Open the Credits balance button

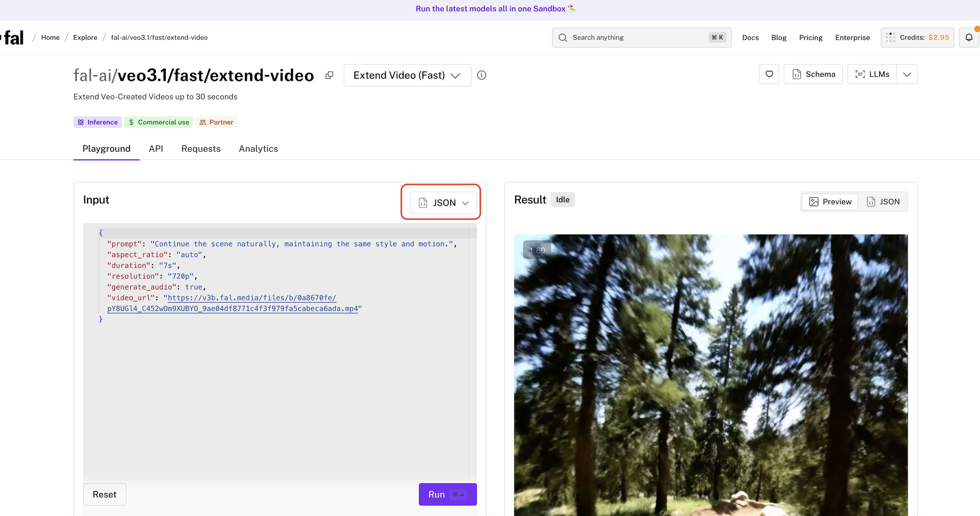tap(917, 37)
